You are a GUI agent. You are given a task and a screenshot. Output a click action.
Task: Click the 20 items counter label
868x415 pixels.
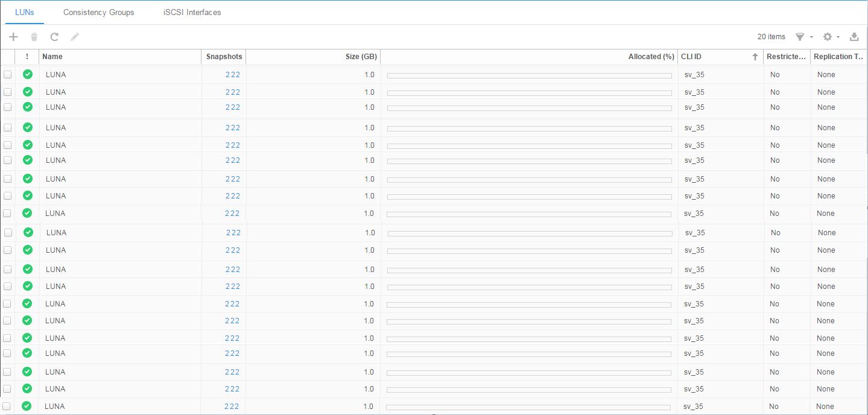coord(771,36)
